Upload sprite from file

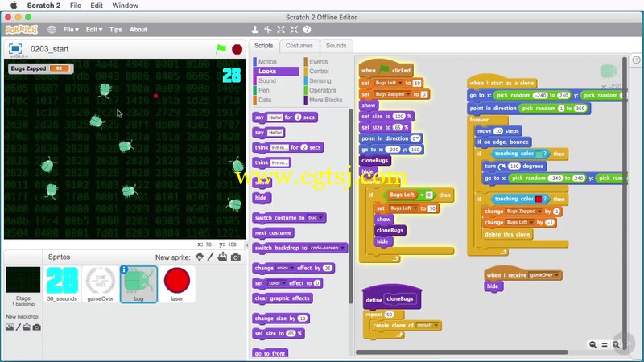(222, 257)
